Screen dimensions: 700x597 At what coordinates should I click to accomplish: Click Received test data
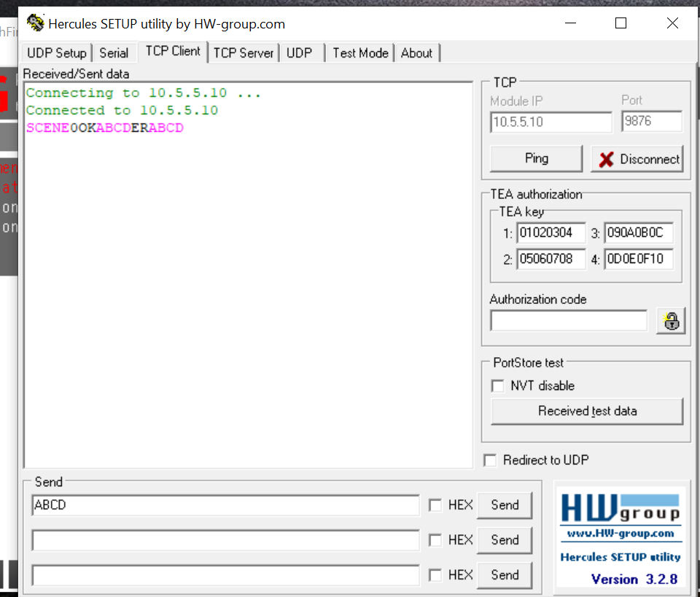[x=586, y=411]
